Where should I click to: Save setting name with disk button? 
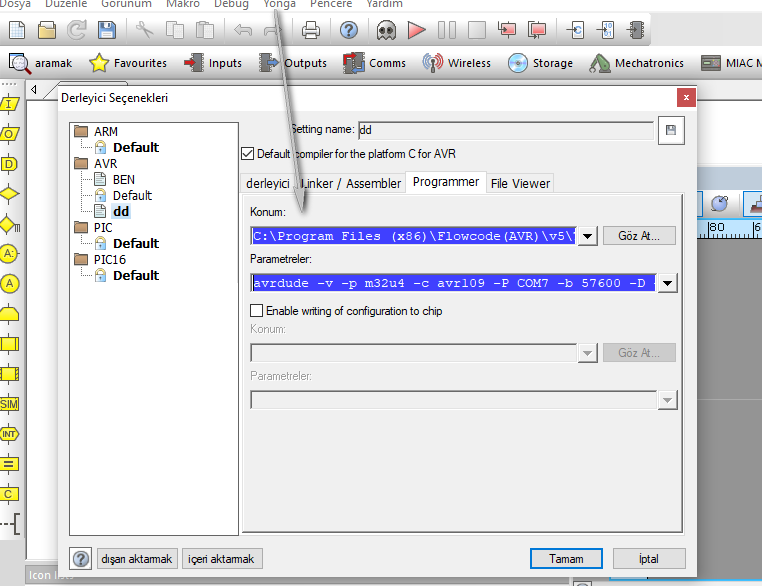pyautogui.click(x=671, y=130)
